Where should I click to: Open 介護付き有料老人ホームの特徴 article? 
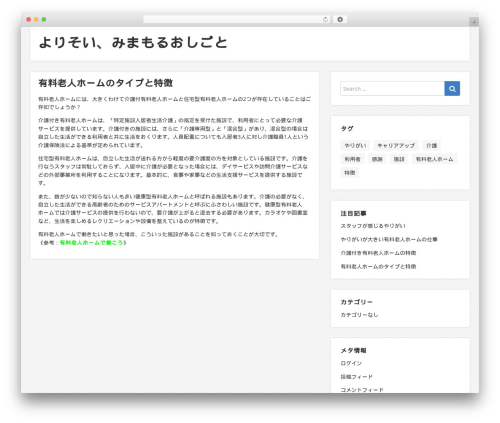point(378,253)
